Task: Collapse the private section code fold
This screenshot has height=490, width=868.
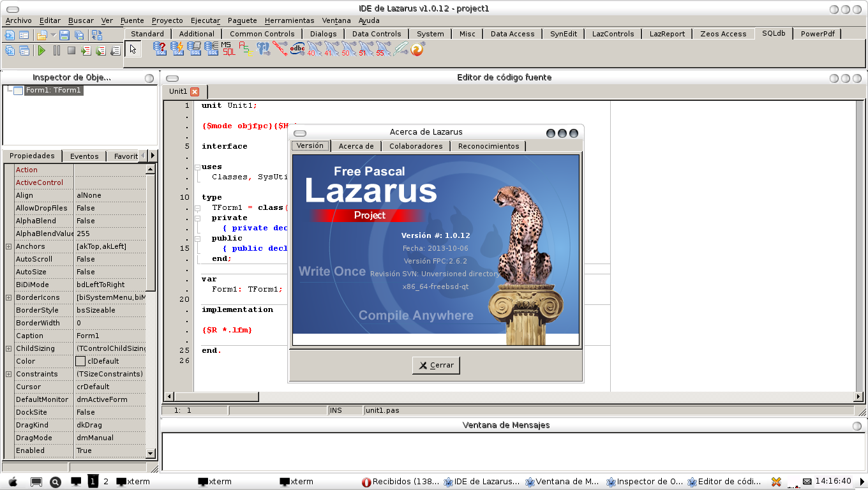Action: (197, 218)
